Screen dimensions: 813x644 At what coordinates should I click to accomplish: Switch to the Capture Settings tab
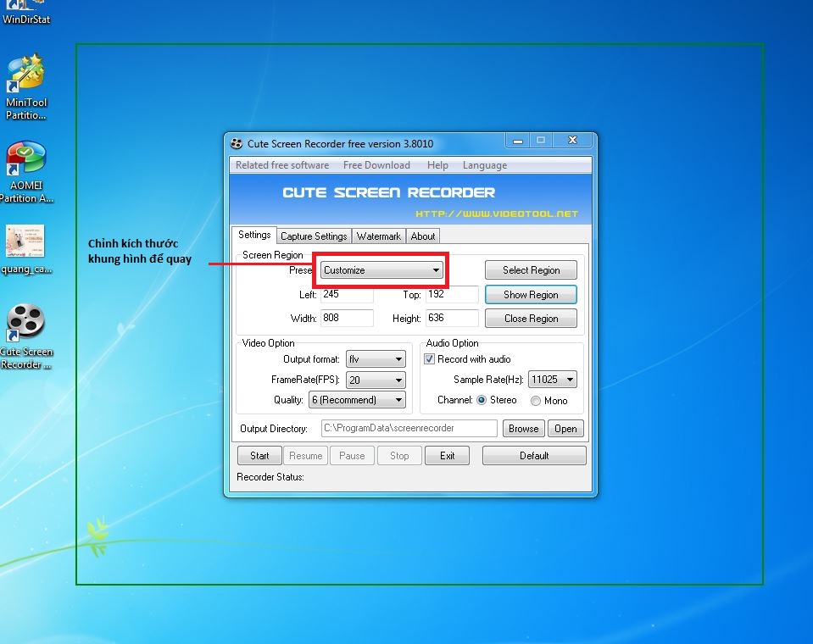coord(314,236)
